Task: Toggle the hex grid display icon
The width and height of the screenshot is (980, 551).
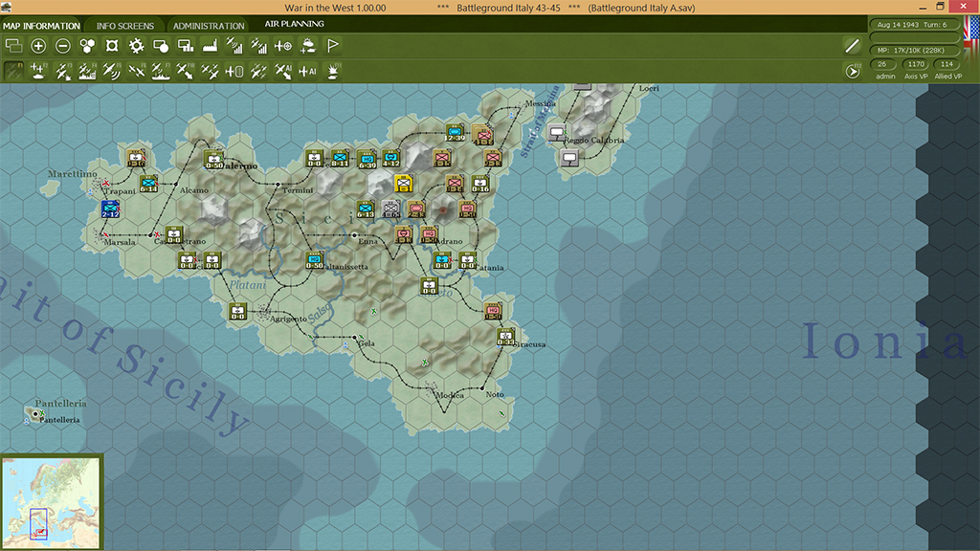Action: [87, 46]
